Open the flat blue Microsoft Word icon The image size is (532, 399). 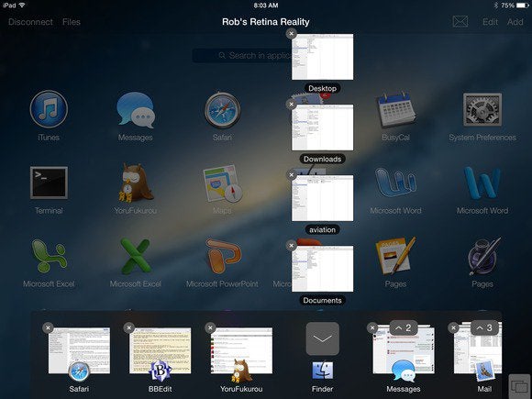point(482,183)
